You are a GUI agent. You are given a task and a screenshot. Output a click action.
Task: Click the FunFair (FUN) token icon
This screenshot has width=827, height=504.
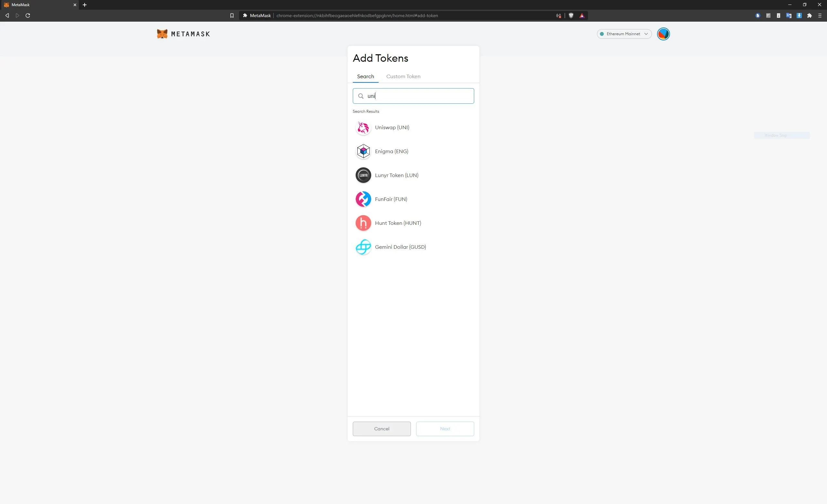[363, 198]
